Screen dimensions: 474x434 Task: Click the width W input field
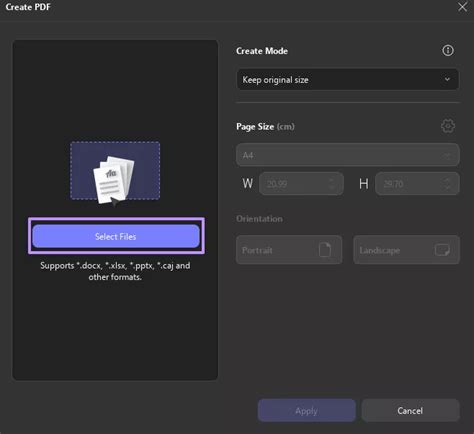[x=301, y=184]
